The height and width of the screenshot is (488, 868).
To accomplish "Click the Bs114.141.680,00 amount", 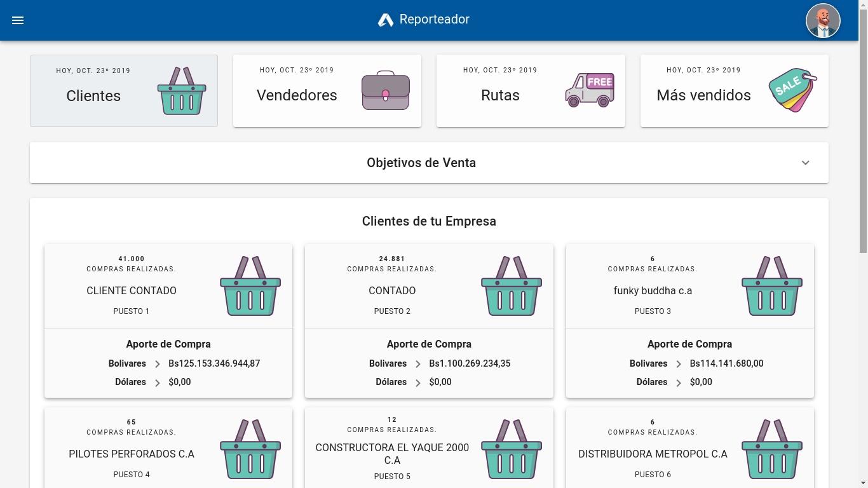I will click(726, 363).
